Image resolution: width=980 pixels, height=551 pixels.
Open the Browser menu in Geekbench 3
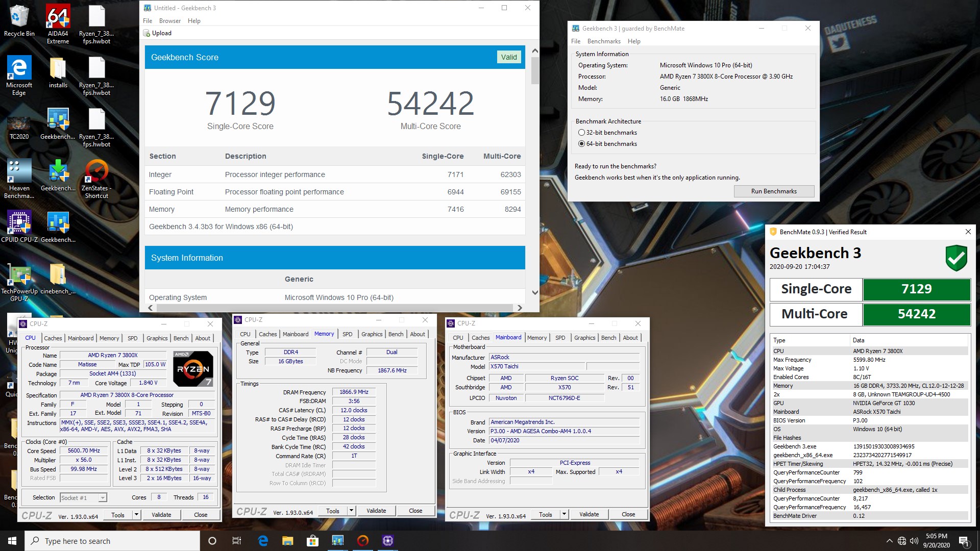170,21
